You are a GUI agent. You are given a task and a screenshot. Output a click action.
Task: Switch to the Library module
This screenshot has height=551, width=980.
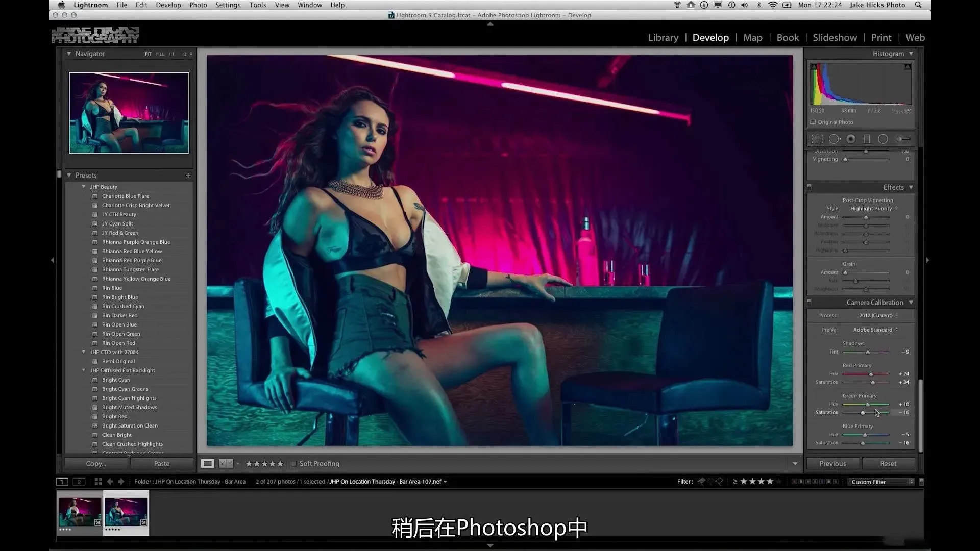663,38
